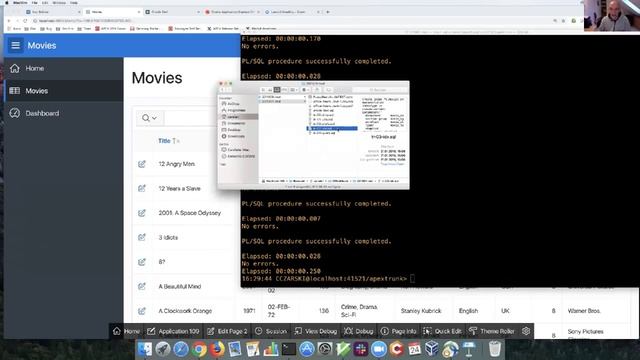The image size is (640, 360).
Task: Open App Store from the Dock
Action: pos(307,349)
